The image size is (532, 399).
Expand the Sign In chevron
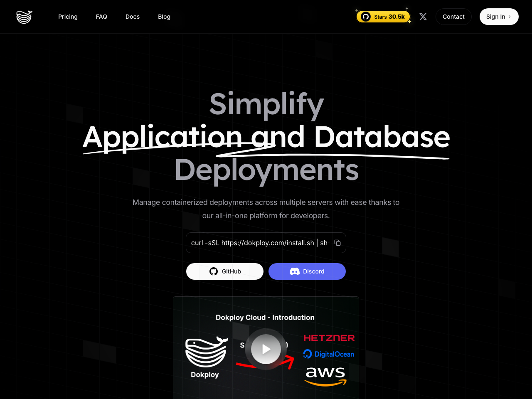[x=510, y=17]
